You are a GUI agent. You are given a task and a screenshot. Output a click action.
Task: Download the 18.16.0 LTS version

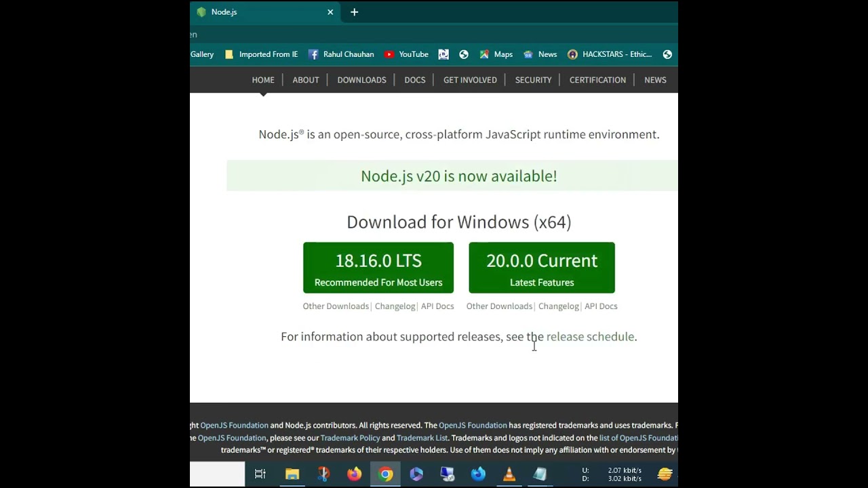tap(378, 268)
